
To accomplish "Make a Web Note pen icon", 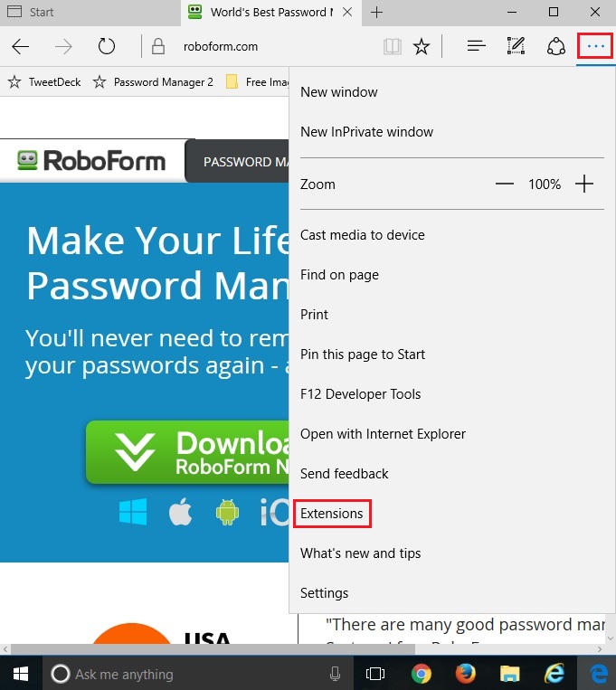I will tap(516, 46).
